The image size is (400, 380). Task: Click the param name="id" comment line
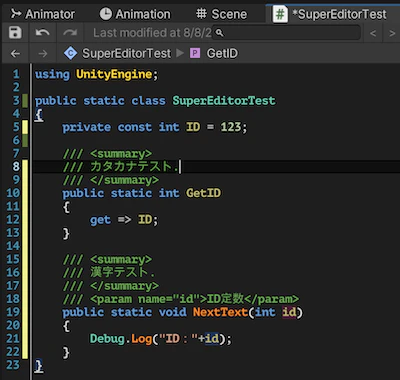coord(180,299)
